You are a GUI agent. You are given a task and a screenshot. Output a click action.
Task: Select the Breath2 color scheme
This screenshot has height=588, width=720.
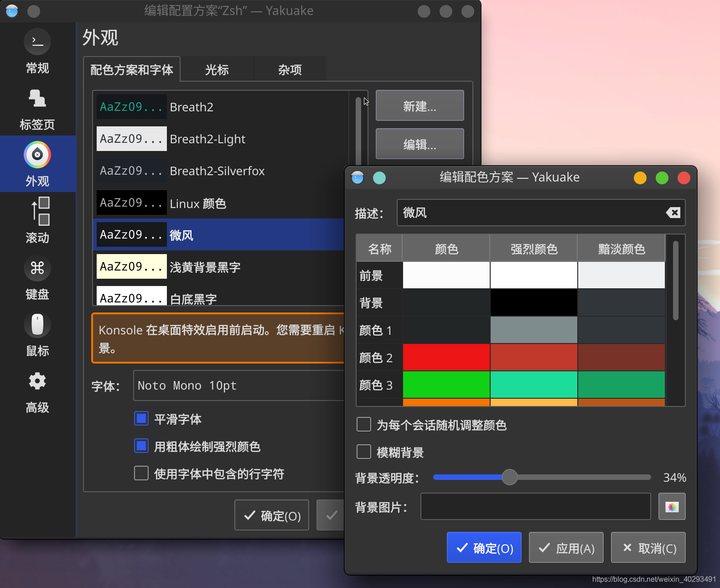(221, 107)
